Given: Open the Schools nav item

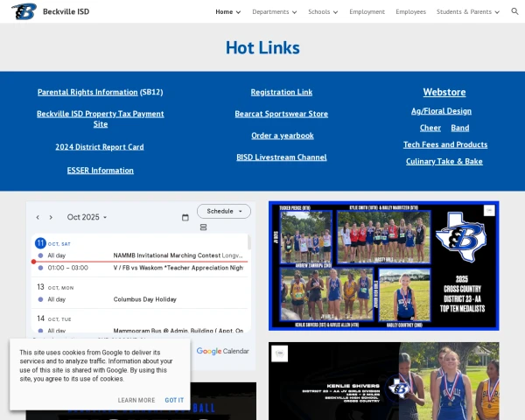Looking at the screenshot, I should pos(319,11).
